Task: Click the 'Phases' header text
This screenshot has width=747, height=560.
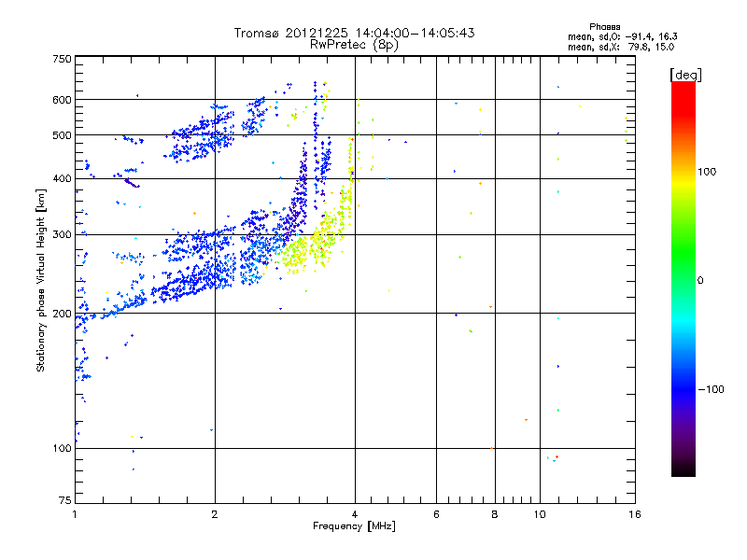Action: coord(604,27)
